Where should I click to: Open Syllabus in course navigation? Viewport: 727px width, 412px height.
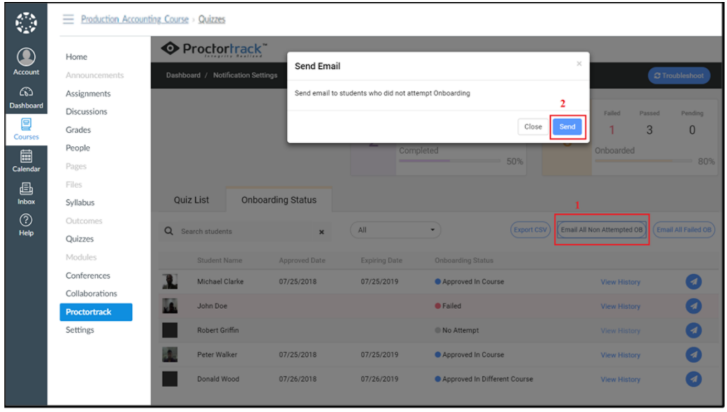pos(80,203)
